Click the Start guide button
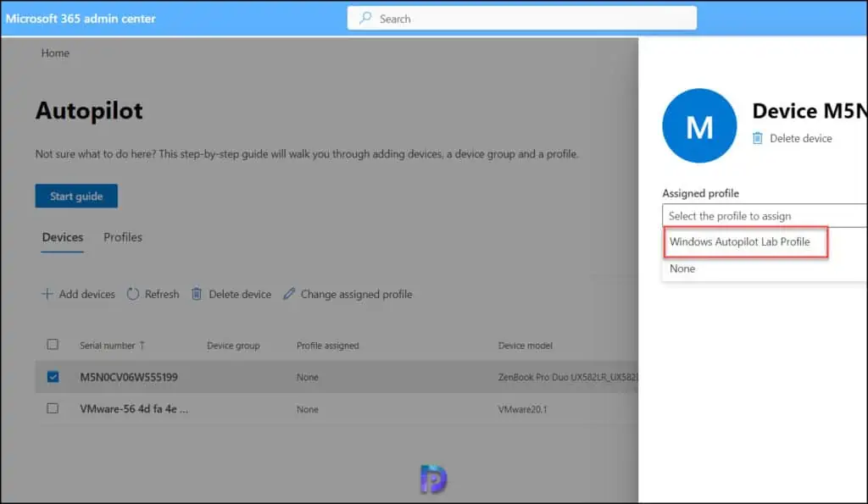Viewport: 868px width, 504px height. point(76,196)
